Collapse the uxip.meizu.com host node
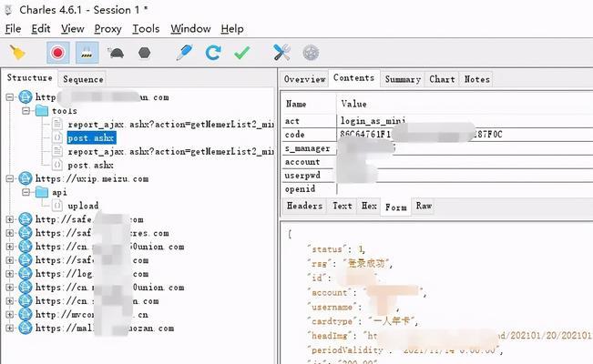Viewport: 593px width, 364px height. coord(9,178)
